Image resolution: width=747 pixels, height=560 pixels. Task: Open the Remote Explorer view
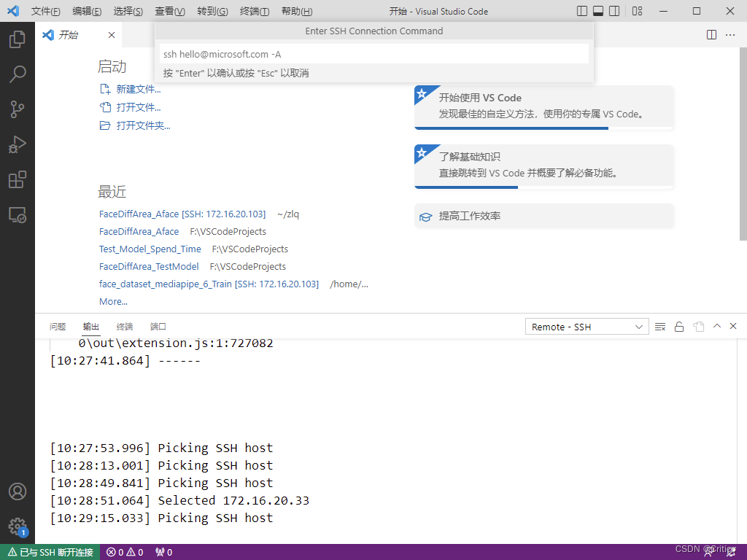18,215
